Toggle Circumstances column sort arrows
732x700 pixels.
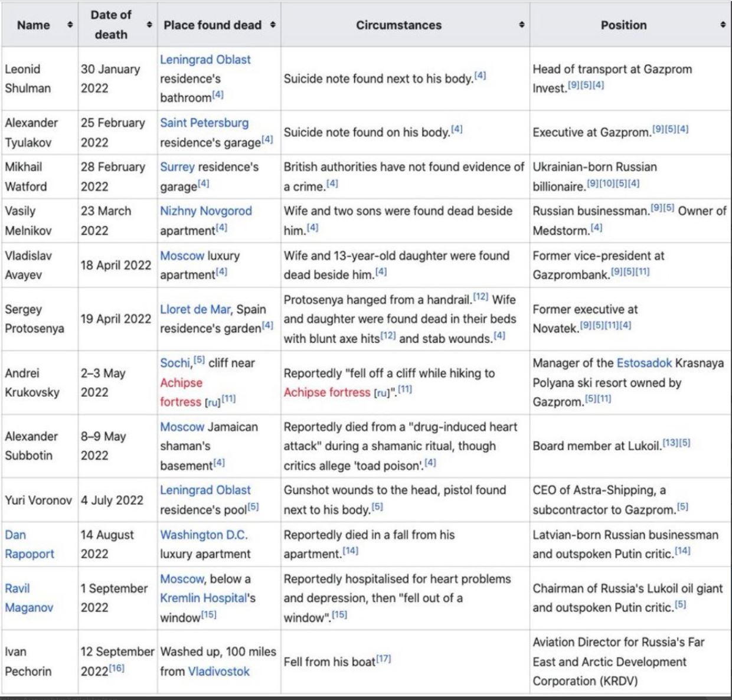click(x=522, y=25)
